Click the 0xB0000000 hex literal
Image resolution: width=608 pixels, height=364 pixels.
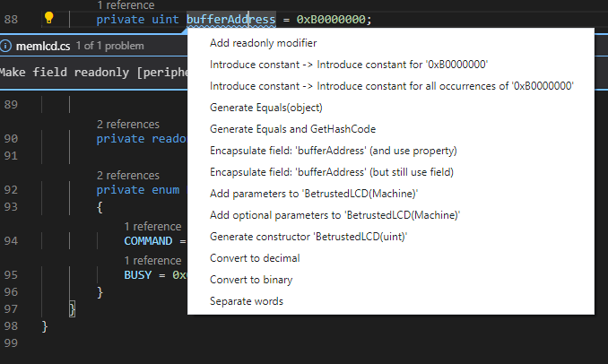tap(331, 20)
